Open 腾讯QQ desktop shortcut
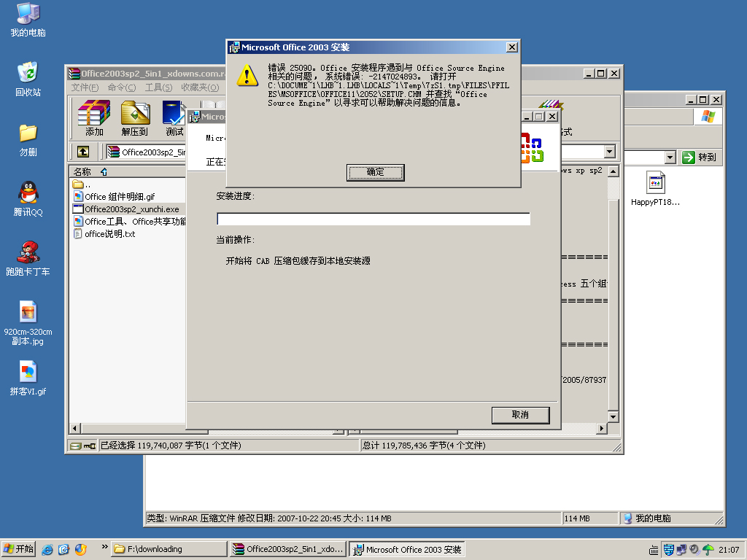This screenshot has height=560, width=747. (x=28, y=199)
